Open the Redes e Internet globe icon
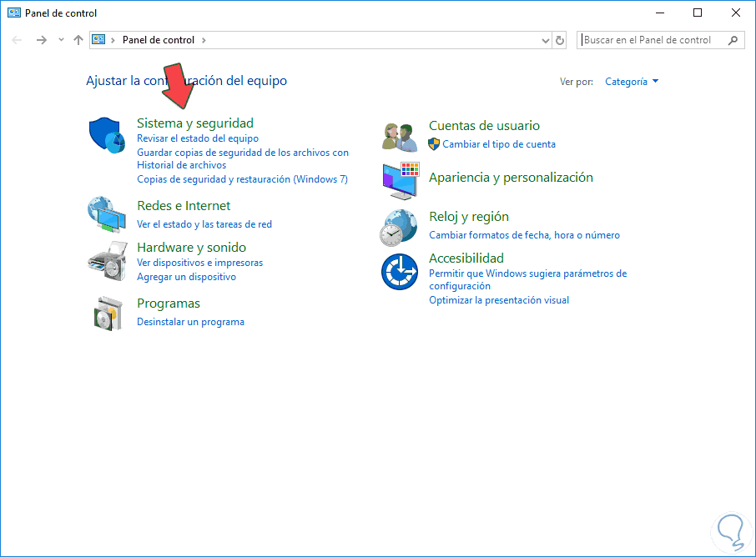756x557 pixels. pyautogui.click(x=107, y=214)
